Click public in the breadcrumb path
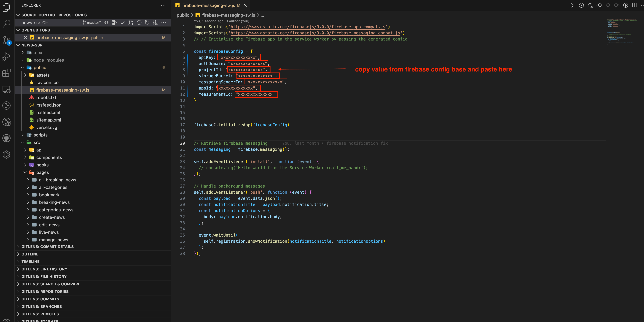This screenshot has width=644, height=322. pyautogui.click(x=183, y=15)
